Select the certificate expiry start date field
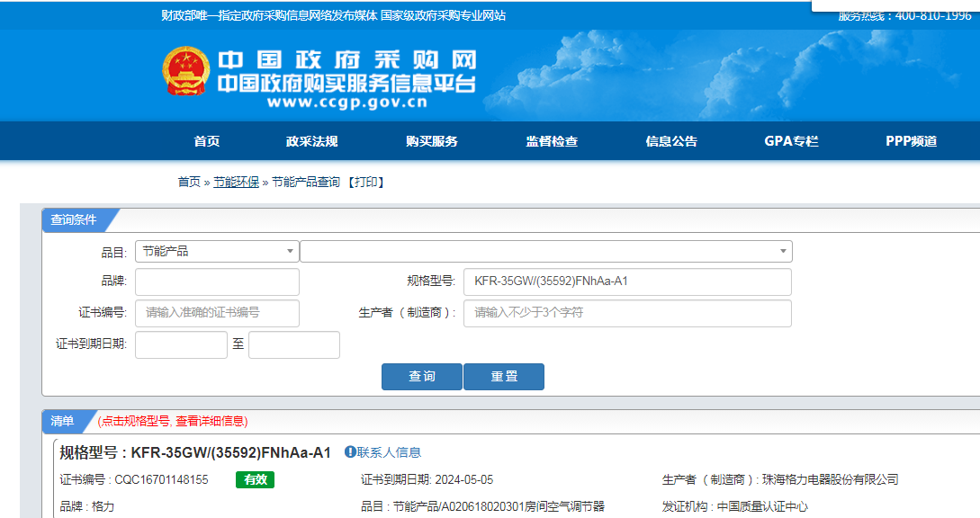This screenshot has height=518, width=980. click(181, 345)
